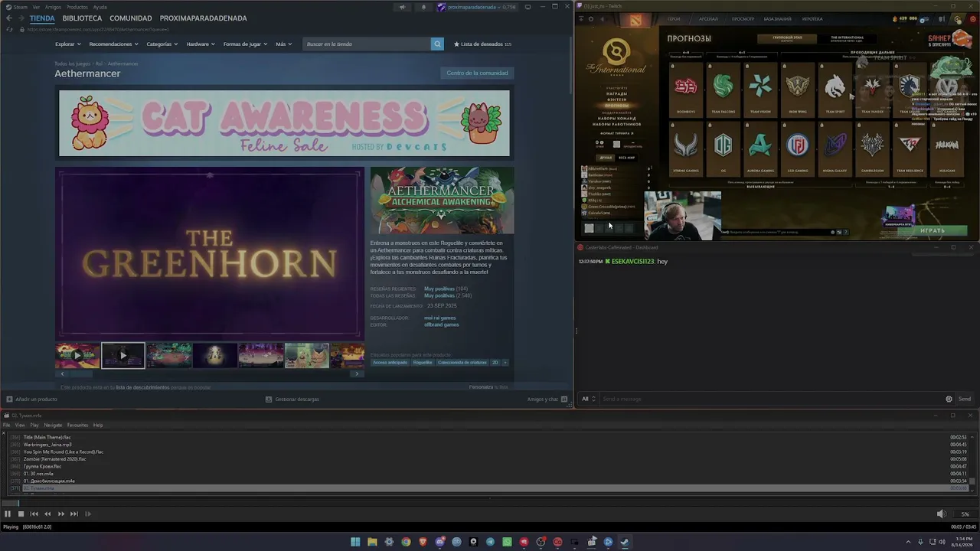Open the COMUNIDAD tab
980x551 pixels.
131,18
